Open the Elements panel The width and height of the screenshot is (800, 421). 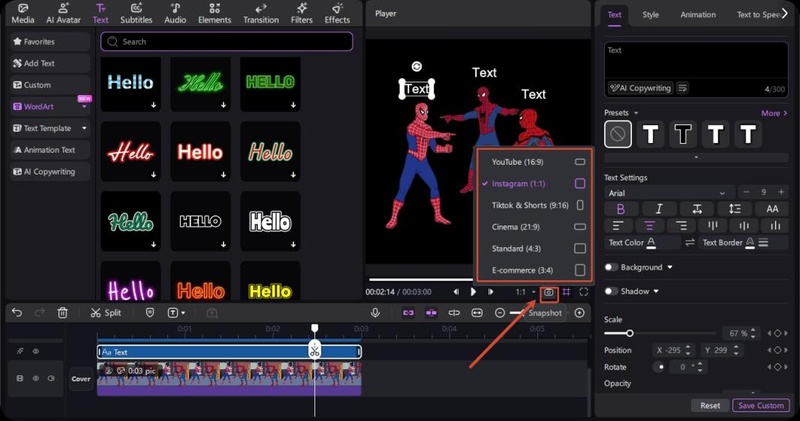pyautogui.click(x=214, y=14)
